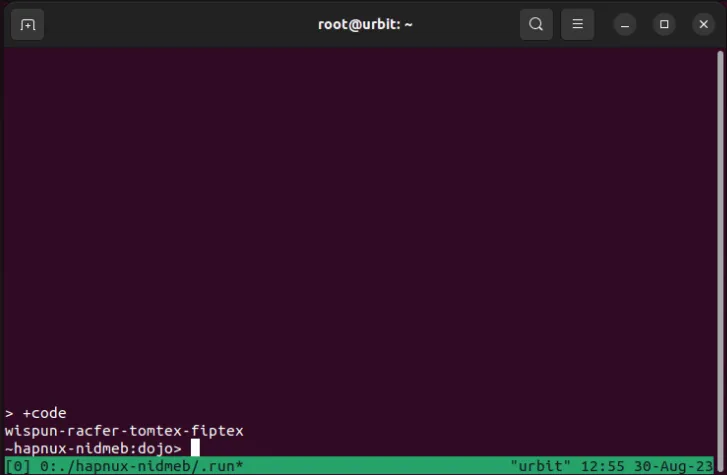Maximize the terminal window
Image resolution: width=727 pixels, height=475 pixels.
[663, 24]
